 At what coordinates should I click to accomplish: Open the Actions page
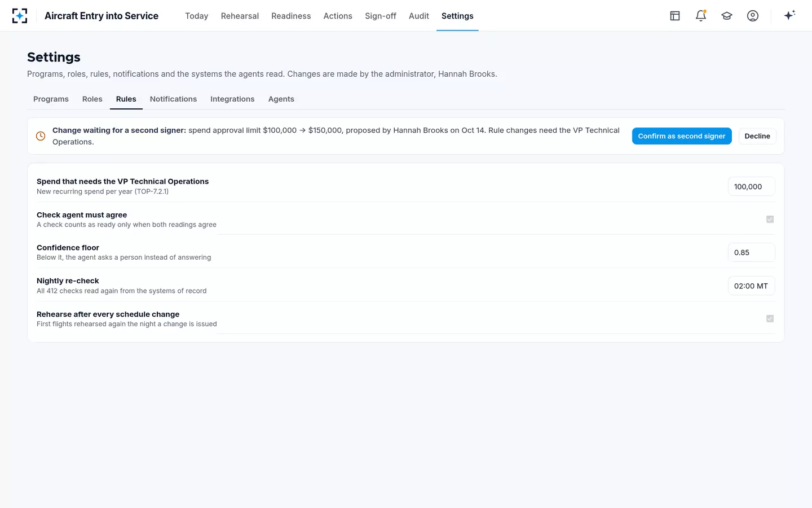pos(338,16)
